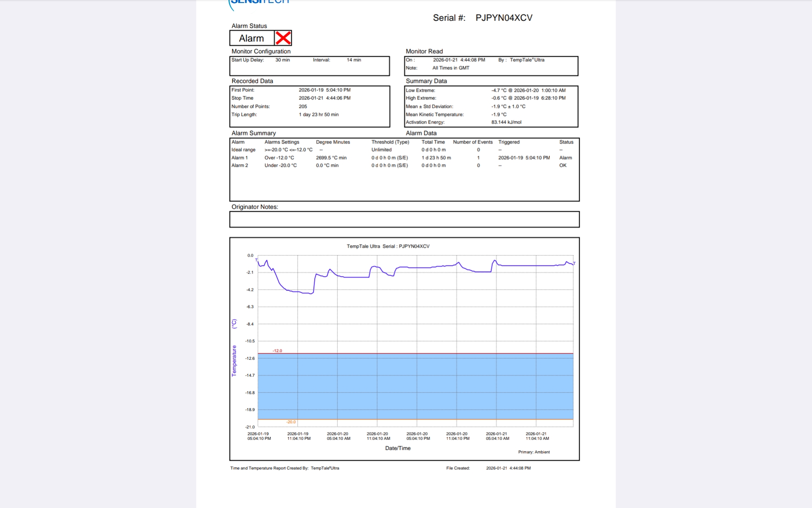812x508 pixels.
Task: Click the Low Extreme value in Summary Data
Action: click(x=528, y=90)
